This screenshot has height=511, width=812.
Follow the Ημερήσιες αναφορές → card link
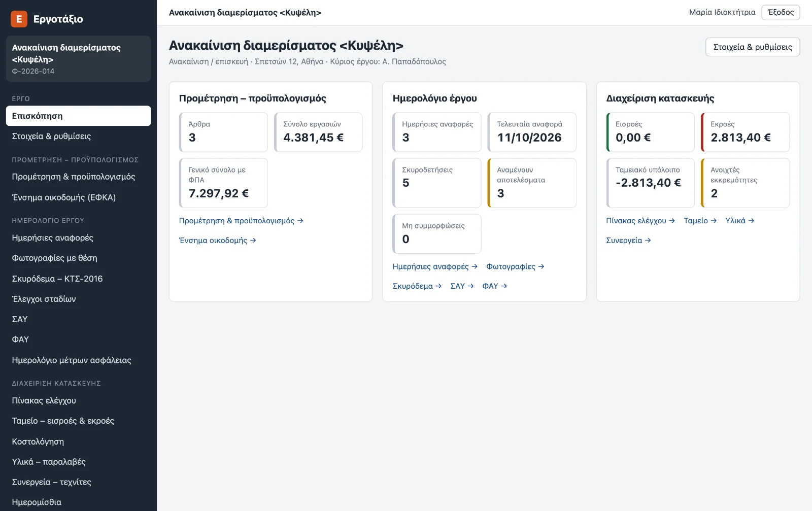pyautogui.click(x=435, y=266)
